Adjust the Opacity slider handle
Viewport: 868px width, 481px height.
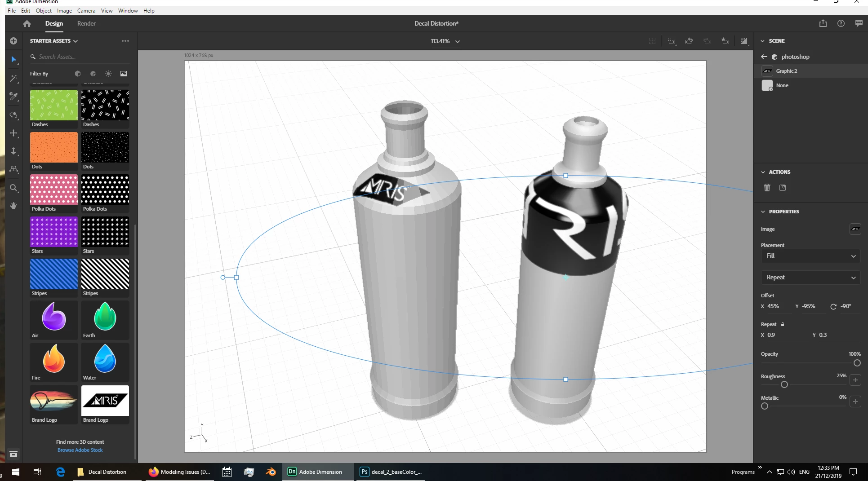[x=857, y=363]
